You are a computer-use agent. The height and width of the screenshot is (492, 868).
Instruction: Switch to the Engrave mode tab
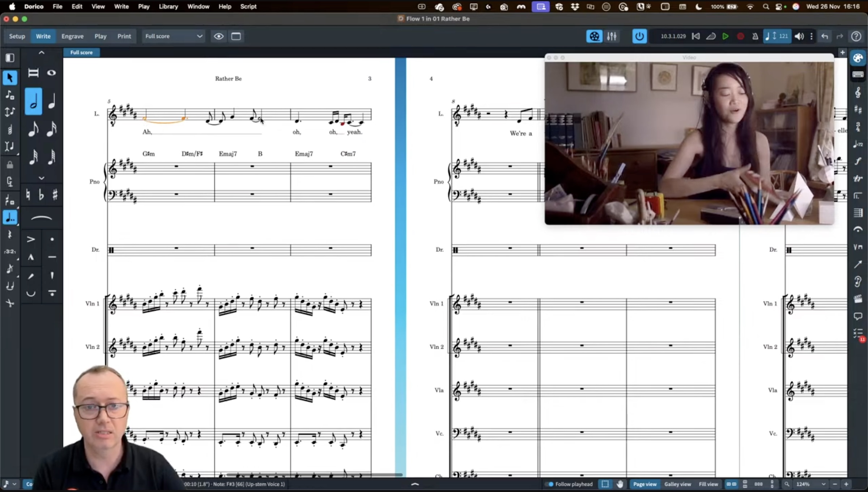(72, 36)
